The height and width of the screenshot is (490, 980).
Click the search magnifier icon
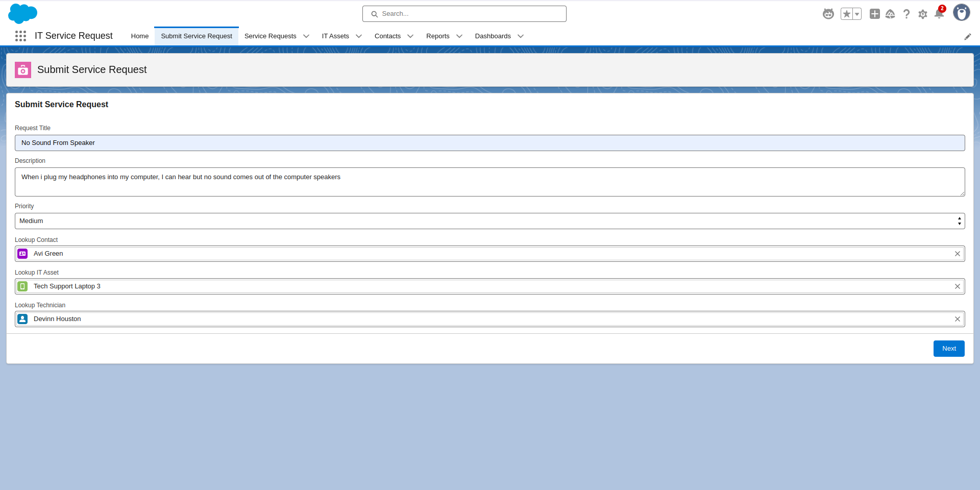click(374, 14)
